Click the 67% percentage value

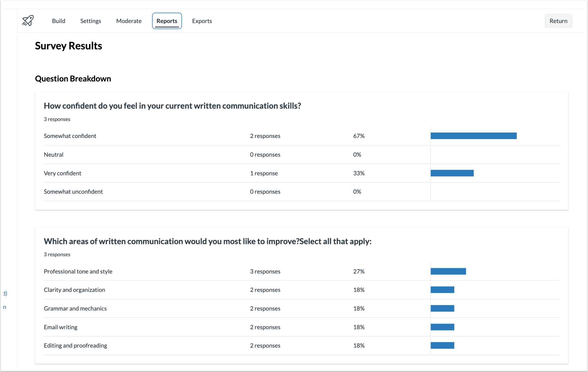coord(359,136)
